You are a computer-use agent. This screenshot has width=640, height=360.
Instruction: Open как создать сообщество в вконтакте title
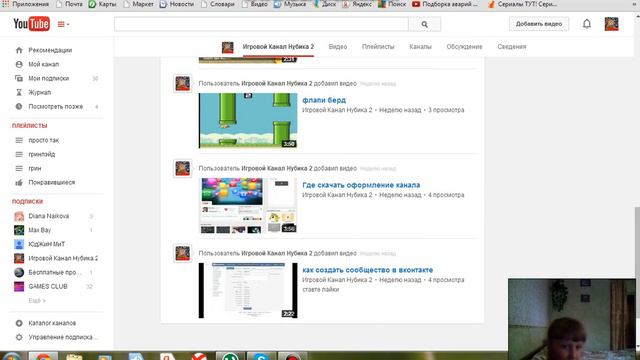[367, 270]
